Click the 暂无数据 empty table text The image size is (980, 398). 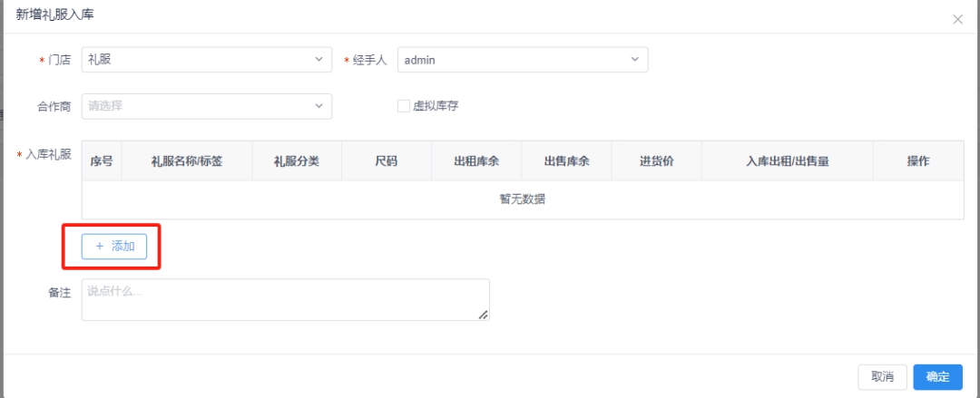(x=523, y=200)
